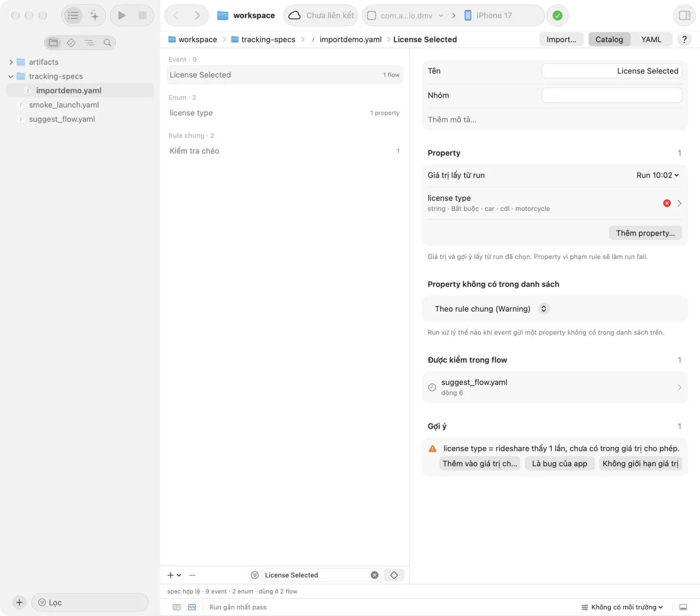This screenshot has width=700, height=616.
Task: Toggle the bottom console panel icon
Action: click(683, 607)
